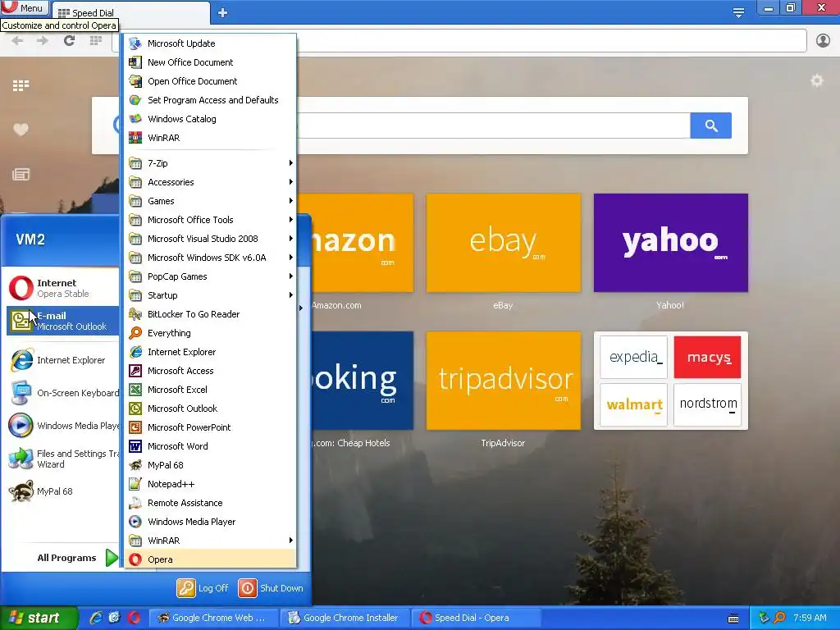840x630 pixels.
Task: Launch Windows Media Player from programs list
Action: 211,522
